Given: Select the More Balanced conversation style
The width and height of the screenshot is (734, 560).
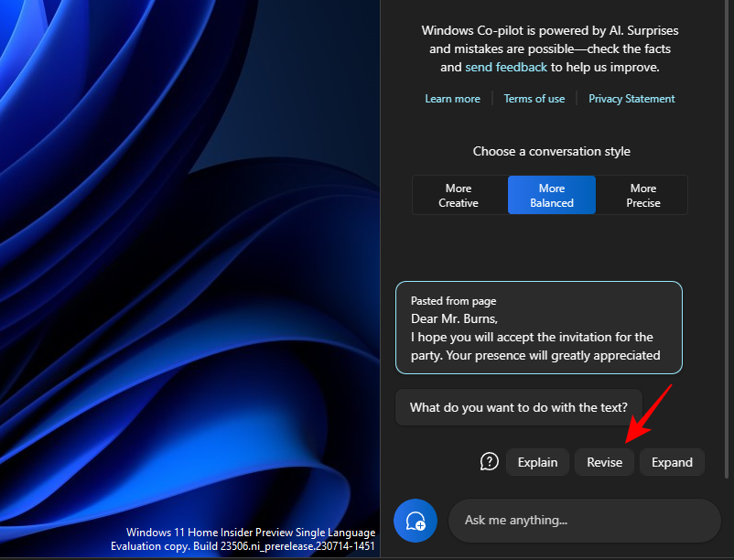Looking at the screenshot, I should click(x=551, y=195).
